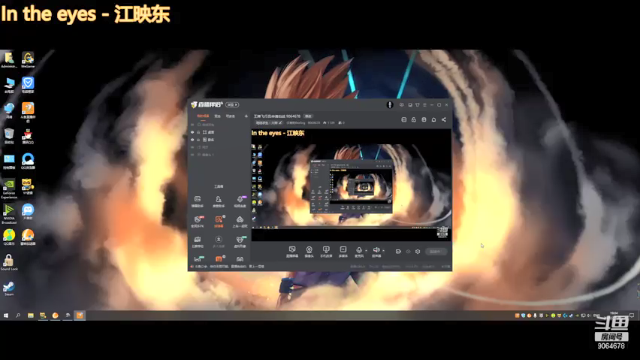Click the microphone icon in streaming app title bar
Image resolution: width=640 pixels, height=360 pixels.
coord(389,105)
